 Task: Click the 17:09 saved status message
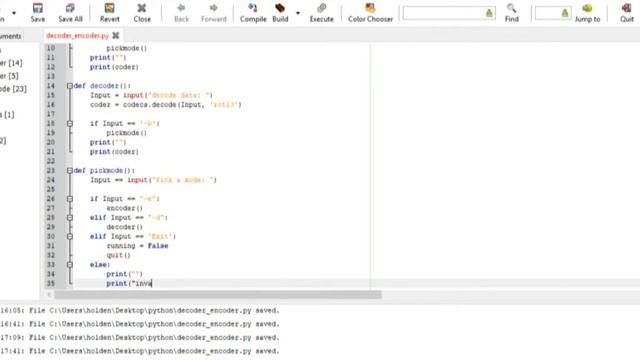point(140,338)
